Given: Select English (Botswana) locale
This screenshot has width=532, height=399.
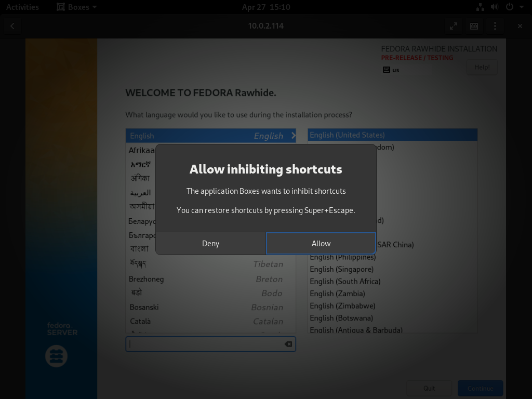Looking at the screenshot, I should click(x=393, y=318).
